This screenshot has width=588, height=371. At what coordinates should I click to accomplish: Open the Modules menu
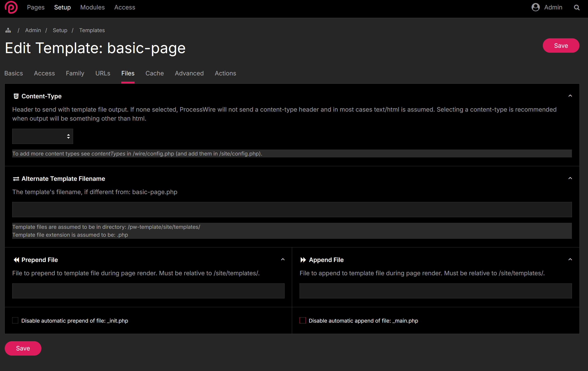pyautogui.click(x=92, y=7)
